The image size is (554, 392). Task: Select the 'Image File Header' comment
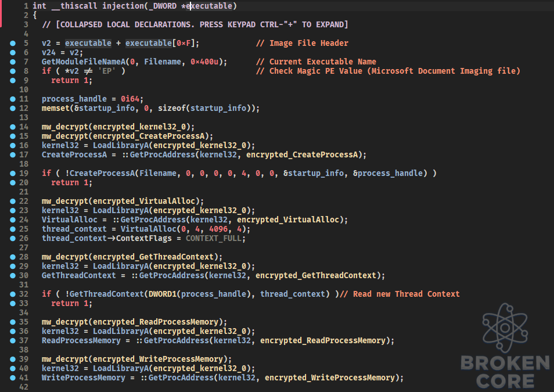(x=302, y=43)
